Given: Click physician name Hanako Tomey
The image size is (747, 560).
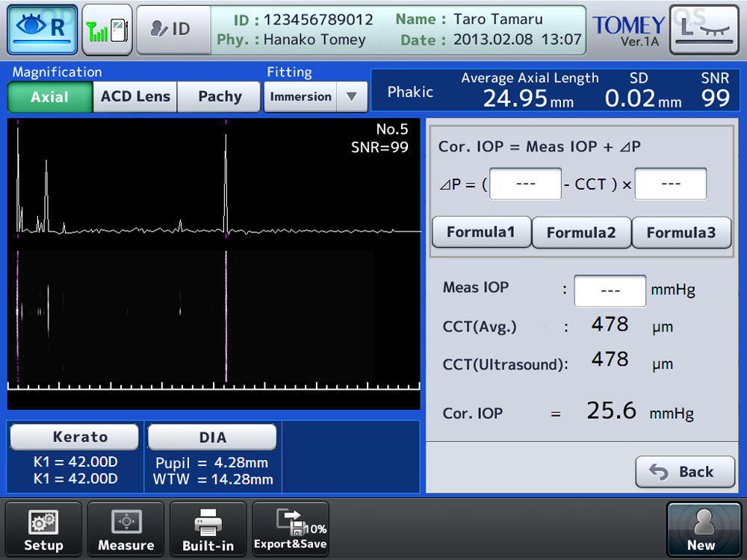Looking at the screenshot, I should (x=314, y=40).
